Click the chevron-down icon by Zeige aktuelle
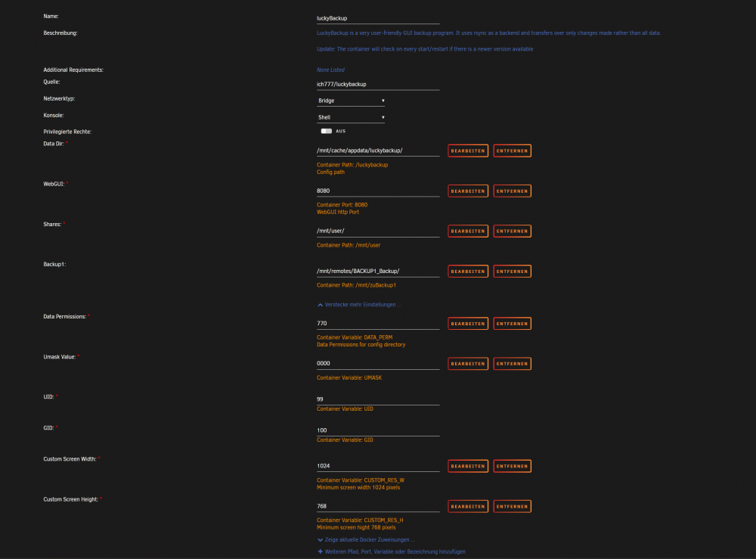The width and height of the screenshot is (756, 559). [320, 539]
